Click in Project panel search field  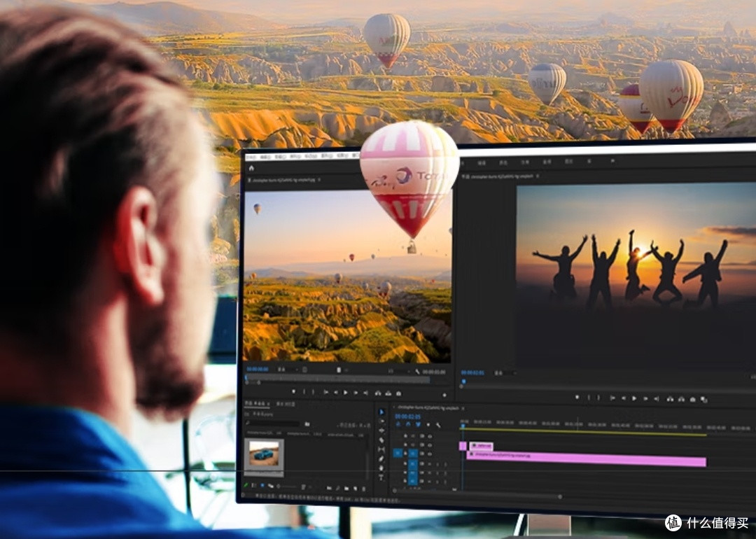274,423
